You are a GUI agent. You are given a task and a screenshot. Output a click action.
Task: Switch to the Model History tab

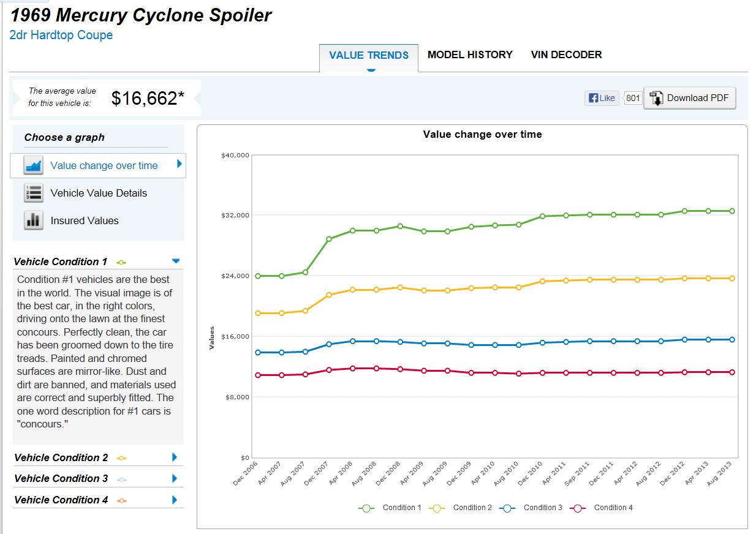pyautogui.click(x=470, y=55)
